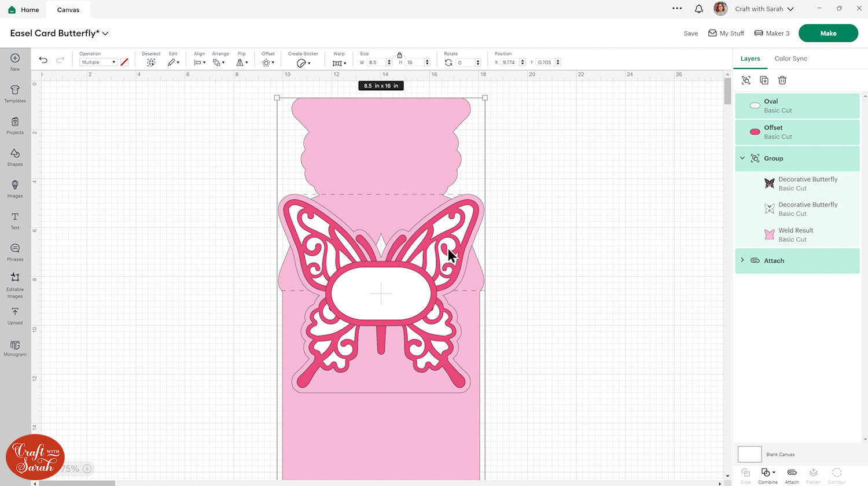The height and width of the screenshot is (486, 868).
Task: Toggle the size aspect ratio lock
Action: click(x=399, y=55)
